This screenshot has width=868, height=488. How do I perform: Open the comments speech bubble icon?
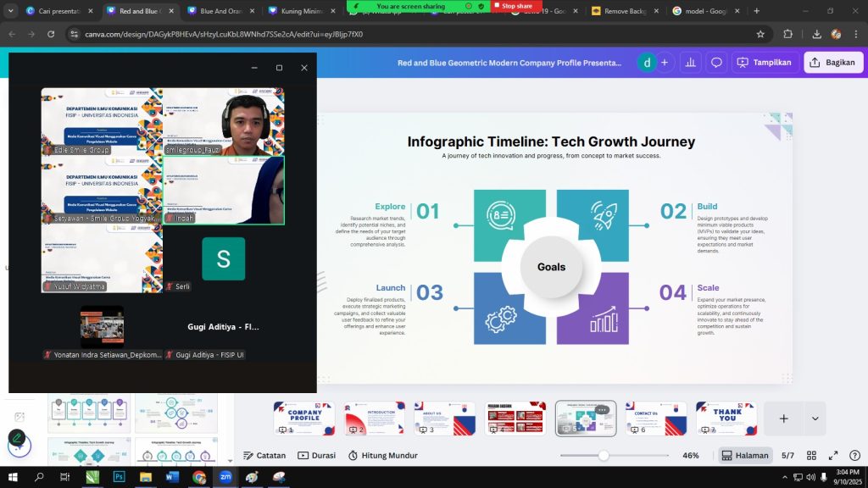(x=716, y=62)
